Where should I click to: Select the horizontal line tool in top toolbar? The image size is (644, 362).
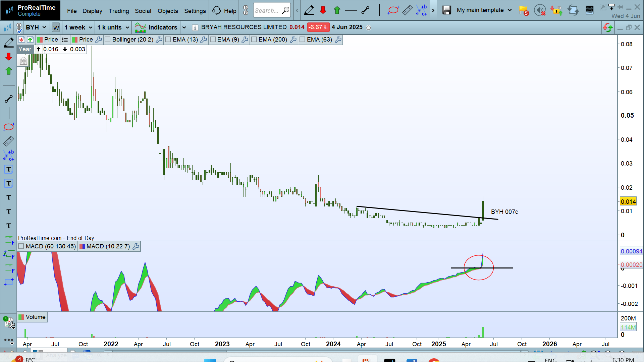(x=351, y=10)
